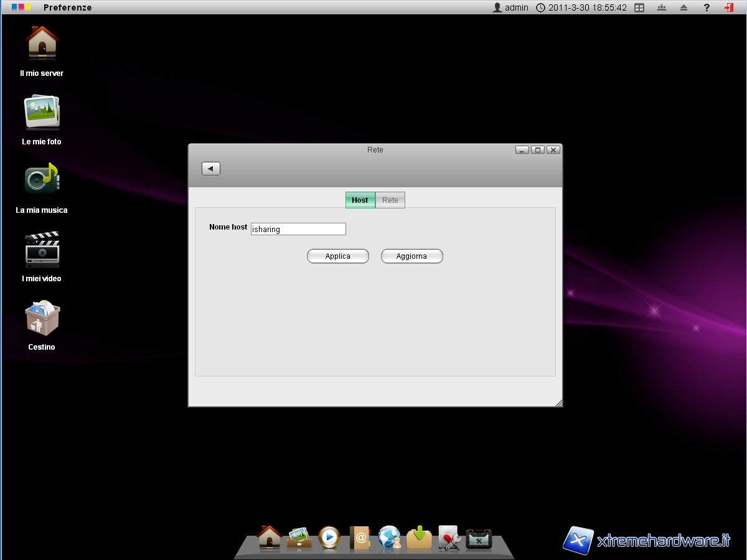747x560 pixels.
Task: Select the Host tab
Action: 360,200
